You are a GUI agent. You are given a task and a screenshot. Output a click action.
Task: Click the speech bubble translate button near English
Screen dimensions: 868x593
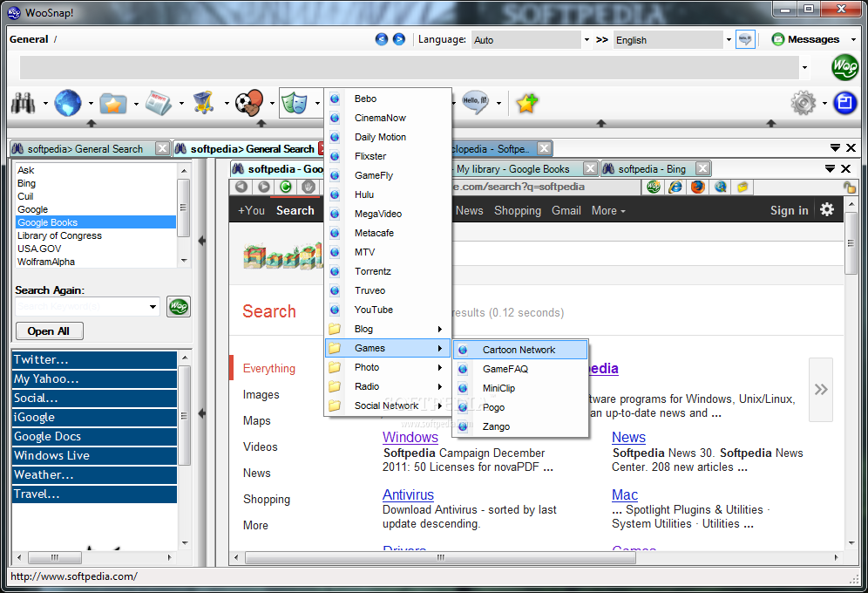click(x=745, y=39)
